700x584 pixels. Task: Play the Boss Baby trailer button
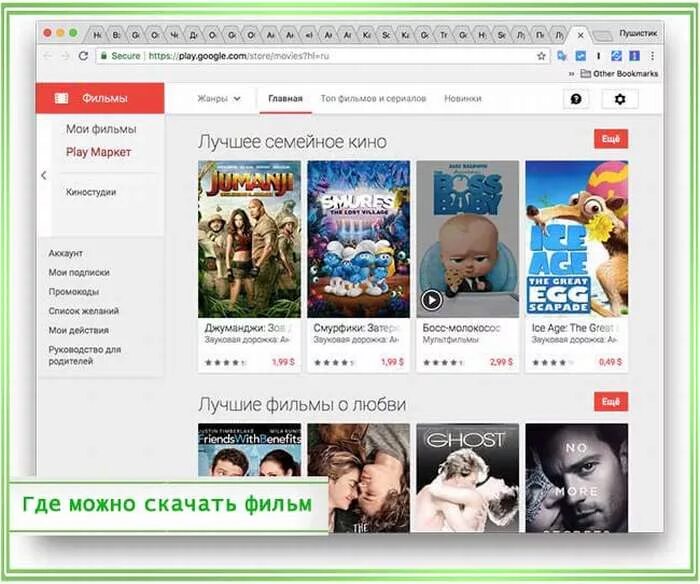[x=432, y=300]
